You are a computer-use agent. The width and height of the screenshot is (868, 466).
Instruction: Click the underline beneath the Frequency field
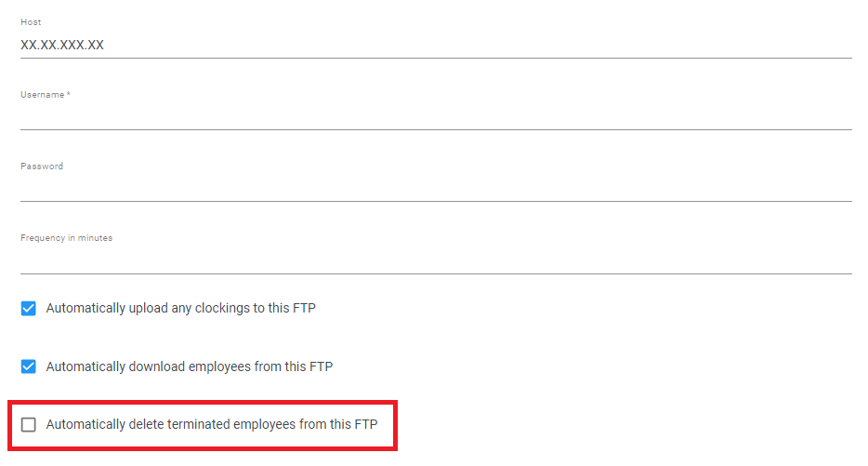pyautogui.click(x=436, y=273)
